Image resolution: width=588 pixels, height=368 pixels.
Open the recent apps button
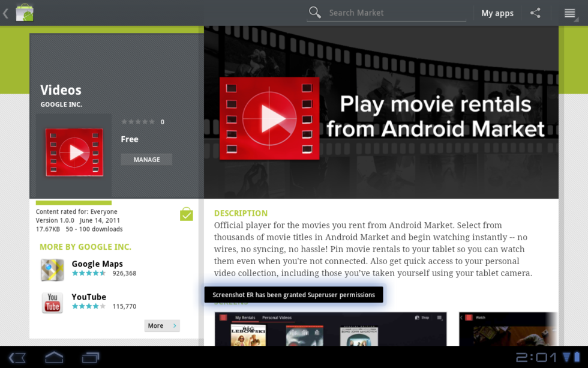tap(91, 358)
